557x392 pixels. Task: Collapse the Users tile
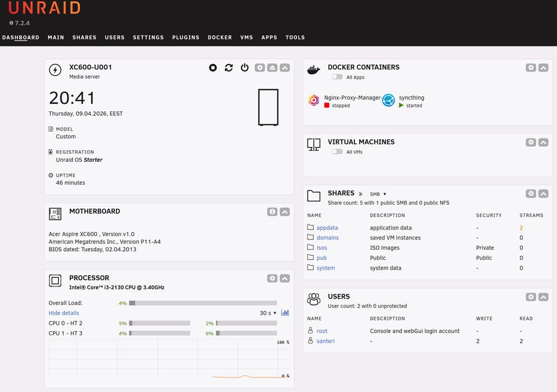(x=543, y=297)
